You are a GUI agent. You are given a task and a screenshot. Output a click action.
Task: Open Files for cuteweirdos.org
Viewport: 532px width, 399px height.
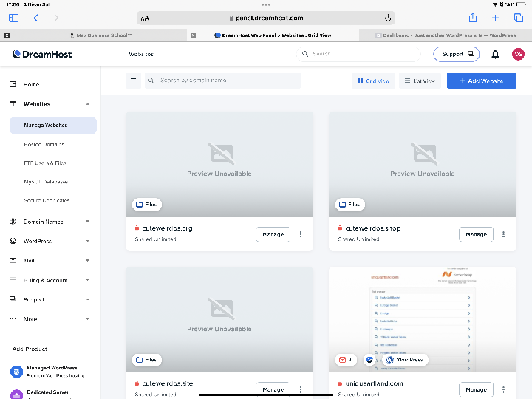(x=146, y=205)
